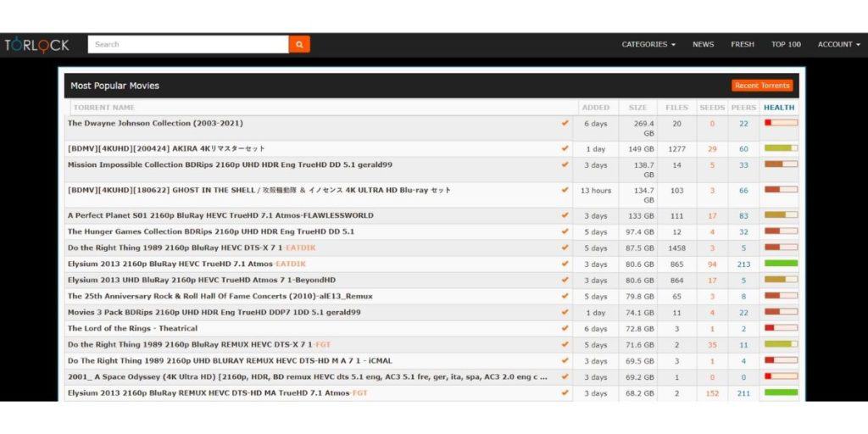Click the 149 GB size cell
The height and width of the screenshot is (434, 868).
pos(641,149)
